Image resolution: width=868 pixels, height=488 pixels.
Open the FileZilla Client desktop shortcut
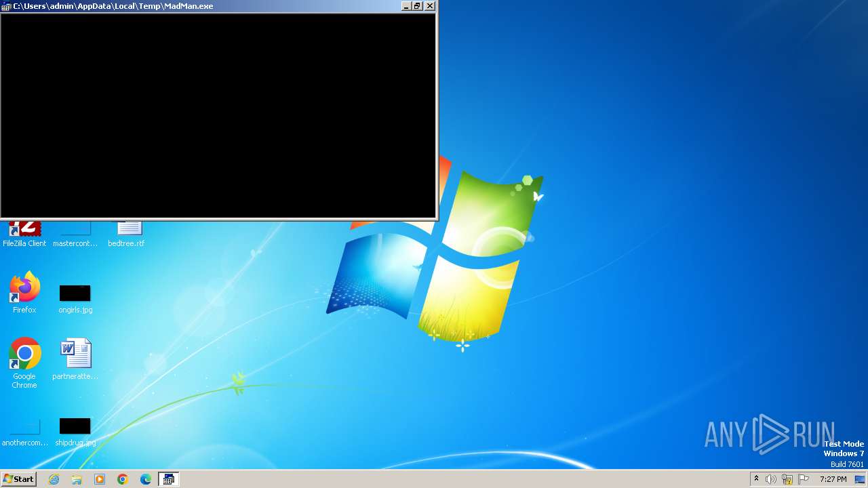pyautogui.click(x=24, y=234)
